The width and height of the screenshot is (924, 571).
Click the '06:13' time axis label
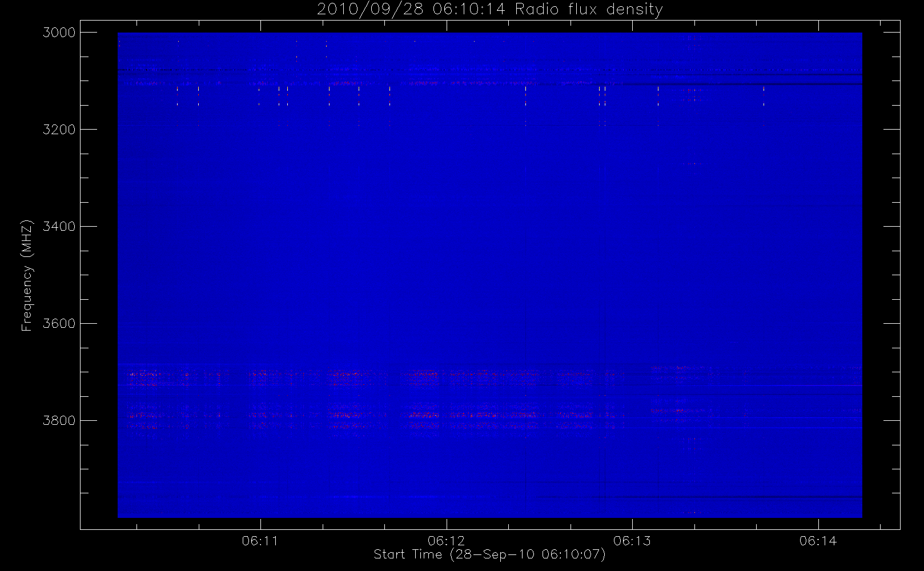(632, 541)
